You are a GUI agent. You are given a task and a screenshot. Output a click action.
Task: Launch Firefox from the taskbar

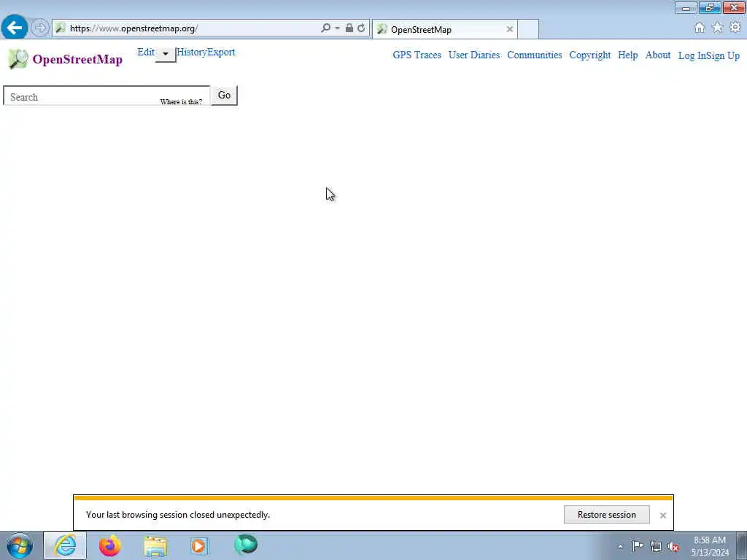110,545
